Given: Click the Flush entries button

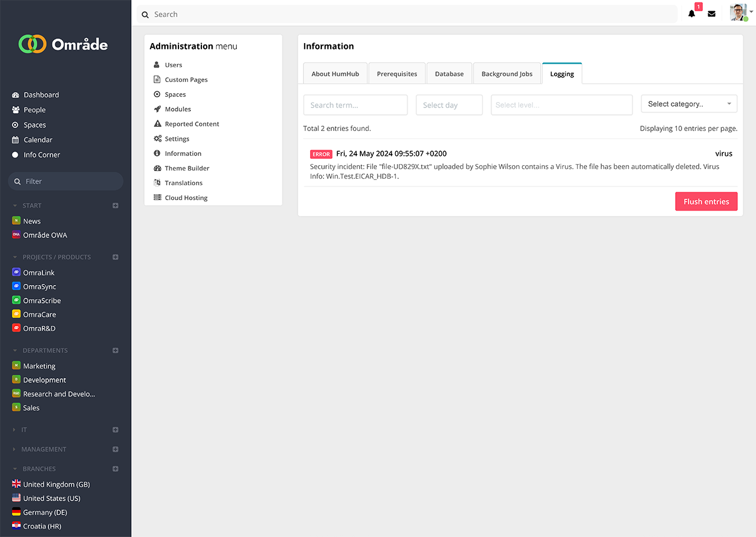Looking at the screenshot, I should (706, 202).
